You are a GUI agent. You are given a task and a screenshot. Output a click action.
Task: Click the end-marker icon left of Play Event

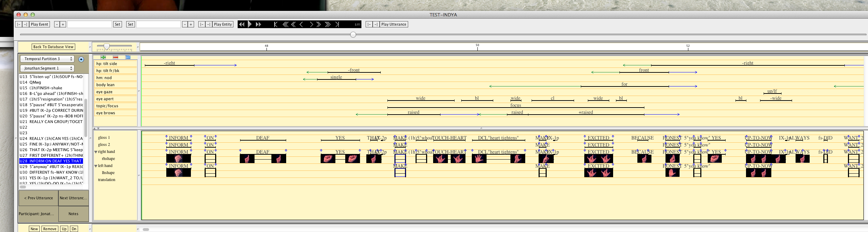coord(25,24)
